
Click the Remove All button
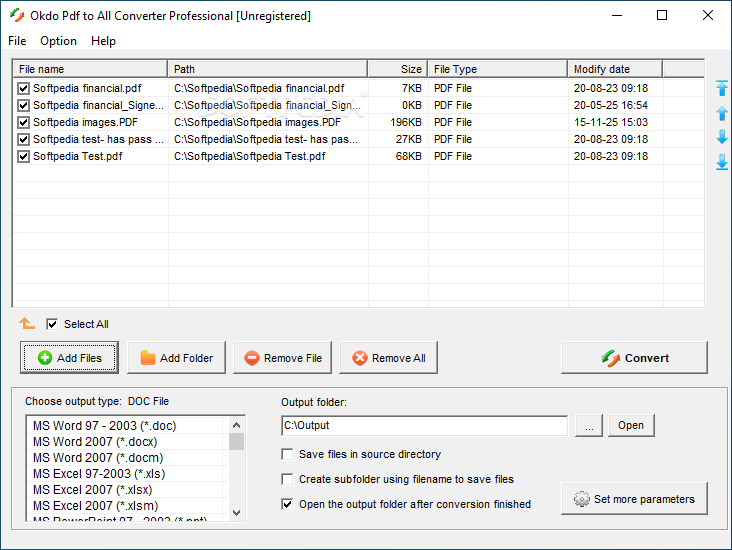pos(388,358)
